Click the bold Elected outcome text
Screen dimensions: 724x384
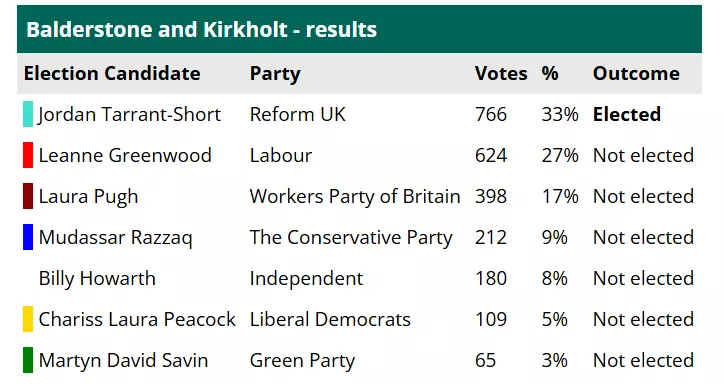point(627,114)
